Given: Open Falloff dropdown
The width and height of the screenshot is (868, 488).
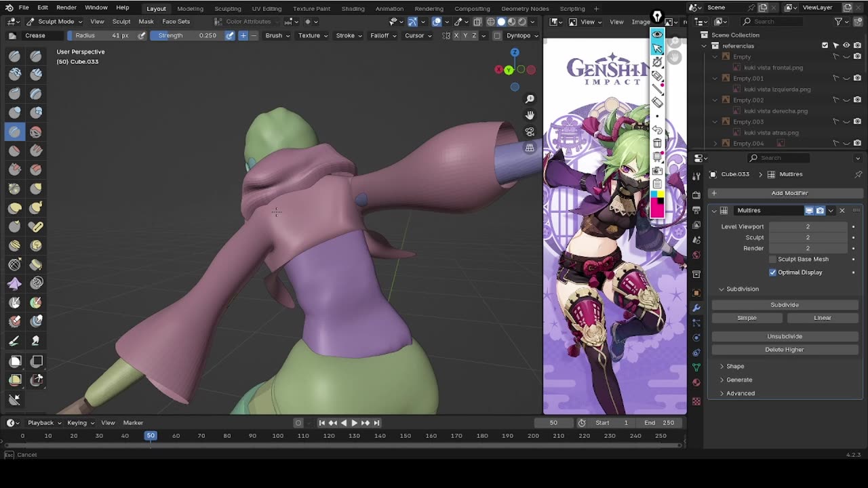Looking at the screenshot, I should pos(384,35).
